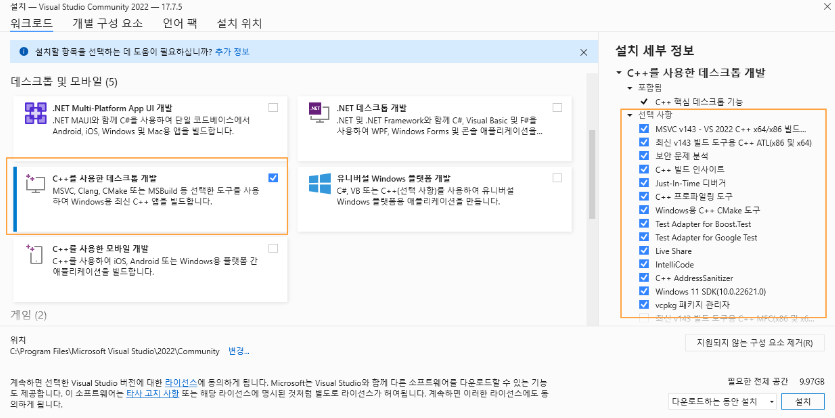
Task: Click the 변경... location link
Action: (239, 351)
